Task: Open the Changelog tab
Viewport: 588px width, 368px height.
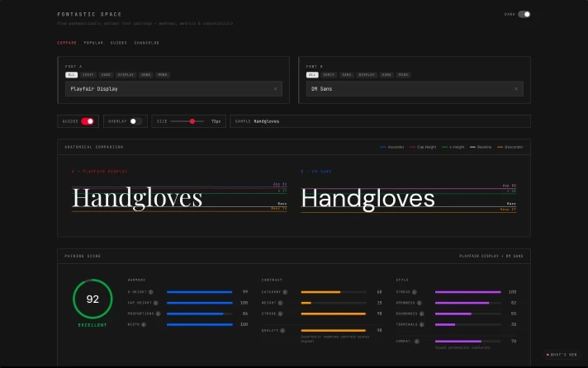Action: [147, 43]
